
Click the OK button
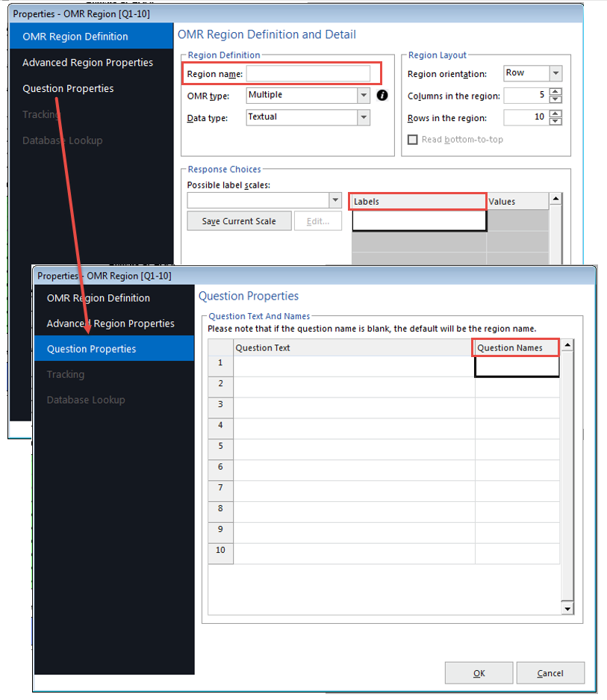[x=479, y=673]
